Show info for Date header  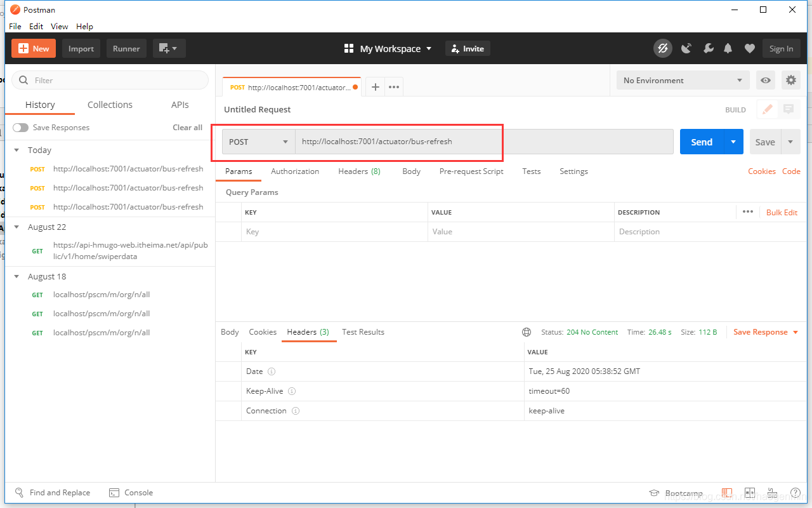(271, 371)
